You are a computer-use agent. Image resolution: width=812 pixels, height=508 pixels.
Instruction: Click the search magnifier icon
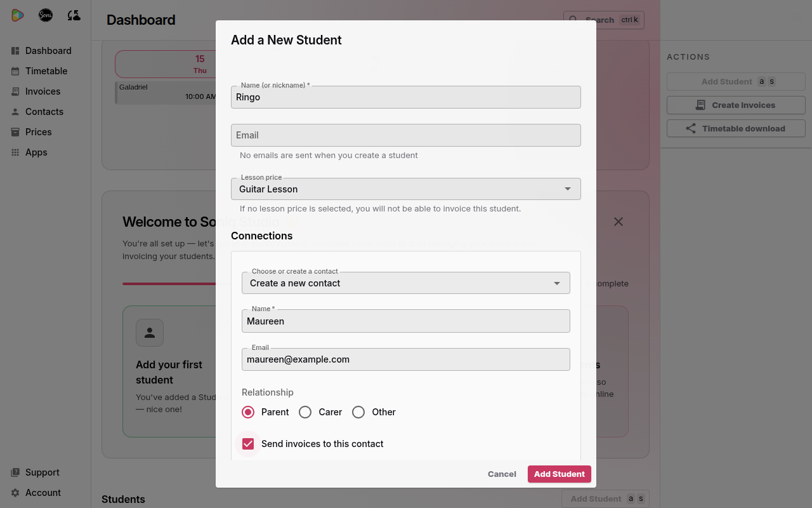click(573, 20)
